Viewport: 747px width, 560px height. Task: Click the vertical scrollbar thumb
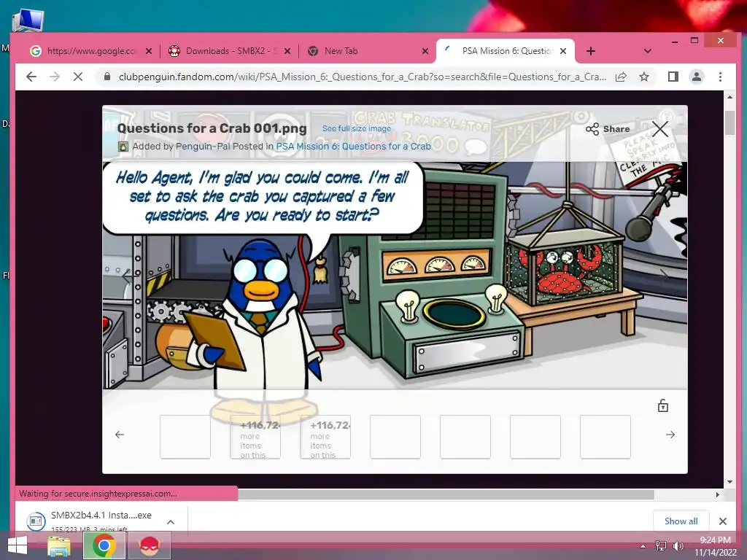pyautogui.click(x=729, y=122)
